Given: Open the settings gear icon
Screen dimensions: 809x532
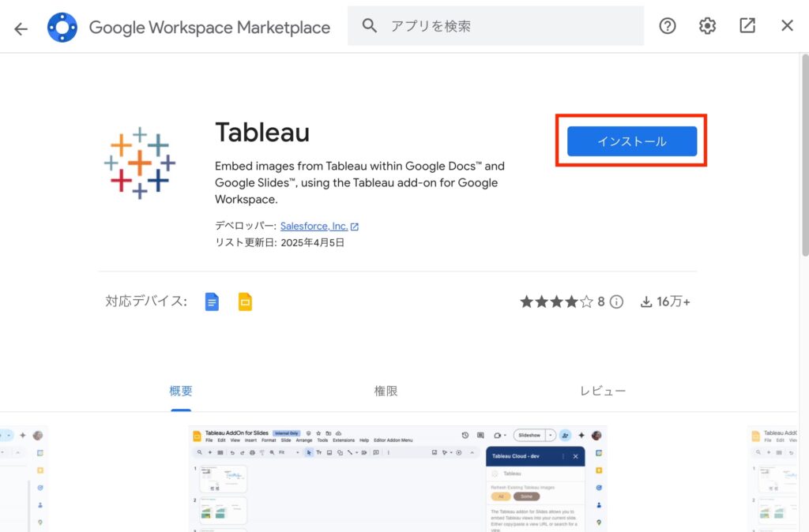Looking at the screenshot, I should tap(707, 26).
